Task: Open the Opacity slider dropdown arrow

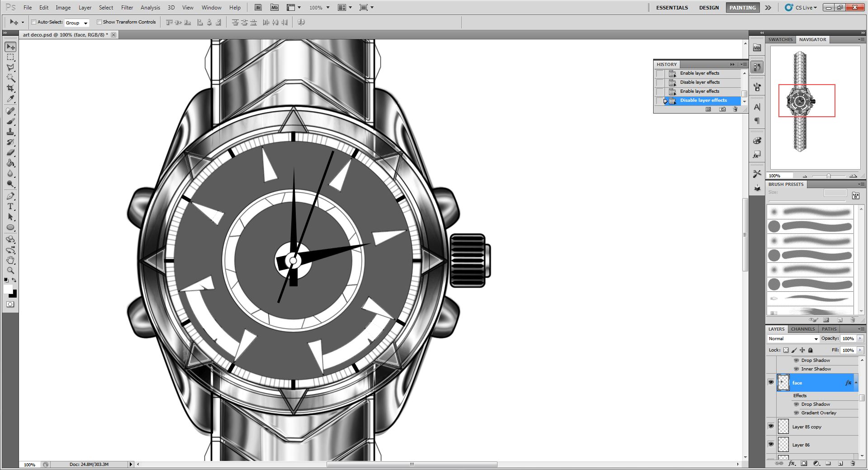Action: pos(860,338)
